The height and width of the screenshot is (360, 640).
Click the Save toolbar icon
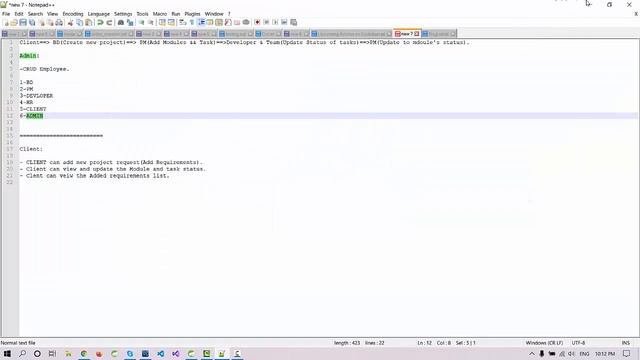[x=23, y=22]
